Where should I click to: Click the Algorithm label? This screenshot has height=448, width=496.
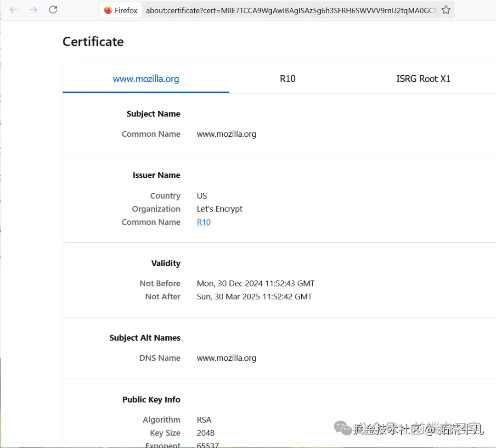pos(161,420)
